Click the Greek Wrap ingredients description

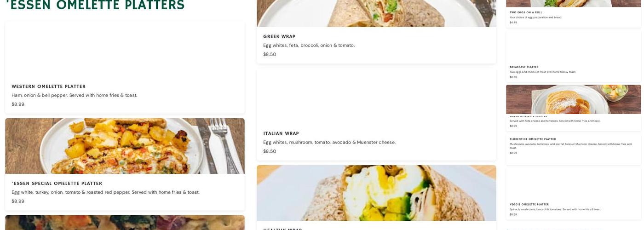pyautogui.click(x=309, y=45)
